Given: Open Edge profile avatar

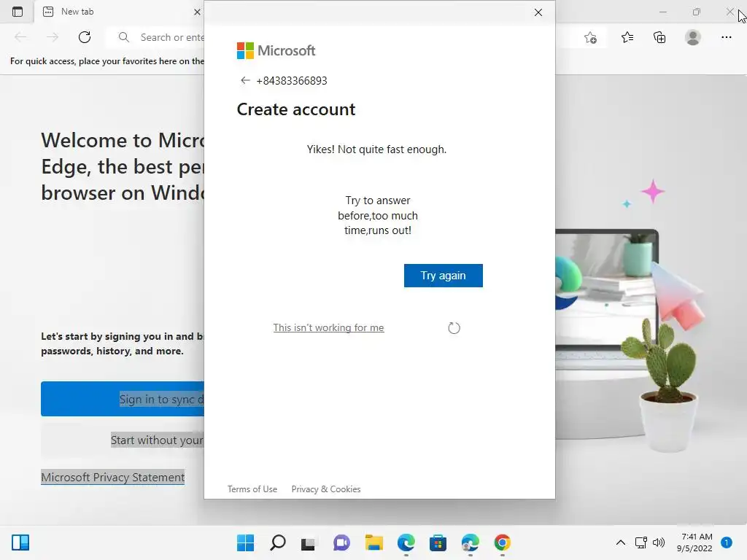Looking at the screenshot, I should click(693, 37).
